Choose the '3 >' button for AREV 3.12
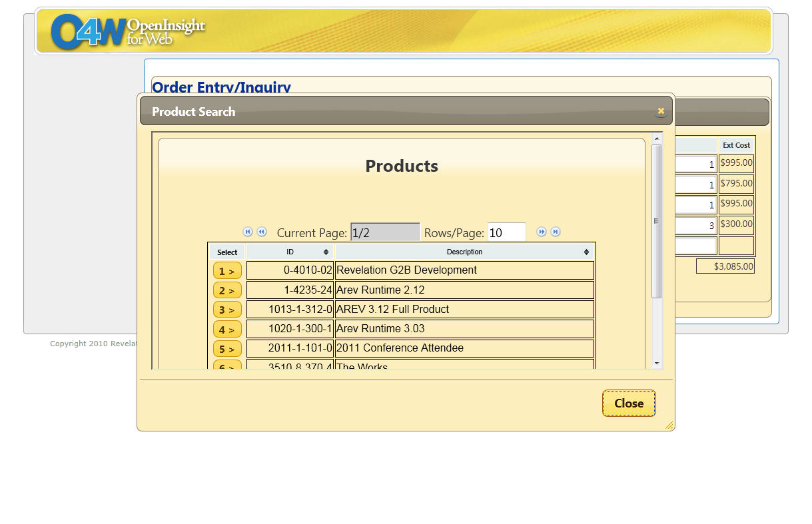 [x=227, y=310]
